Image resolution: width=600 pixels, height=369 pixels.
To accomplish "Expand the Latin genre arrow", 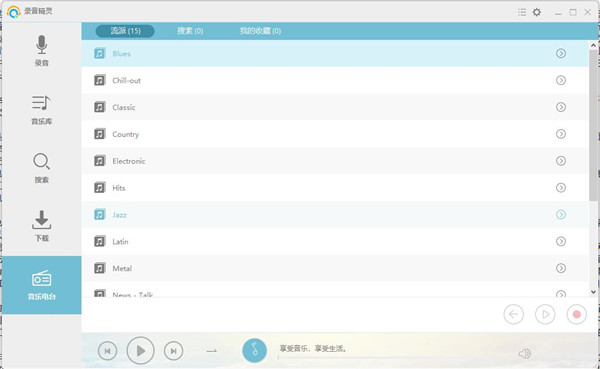I will pos(561,241).
